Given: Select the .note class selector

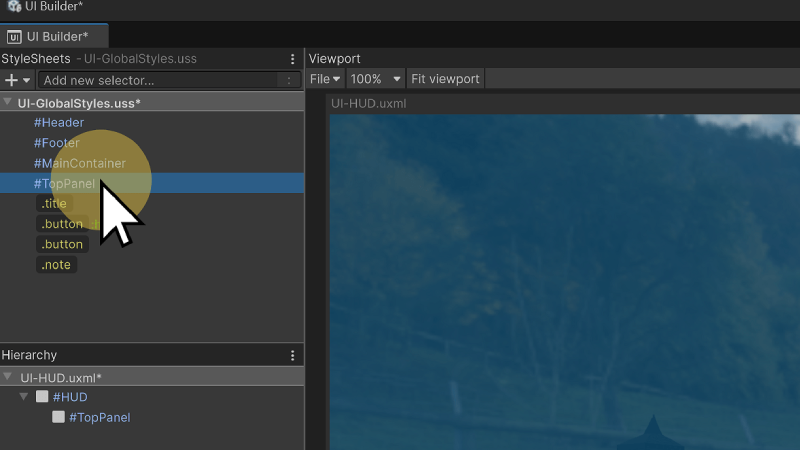Looking at the screenshot, I should pyautogui.click(x=56, y=265).
